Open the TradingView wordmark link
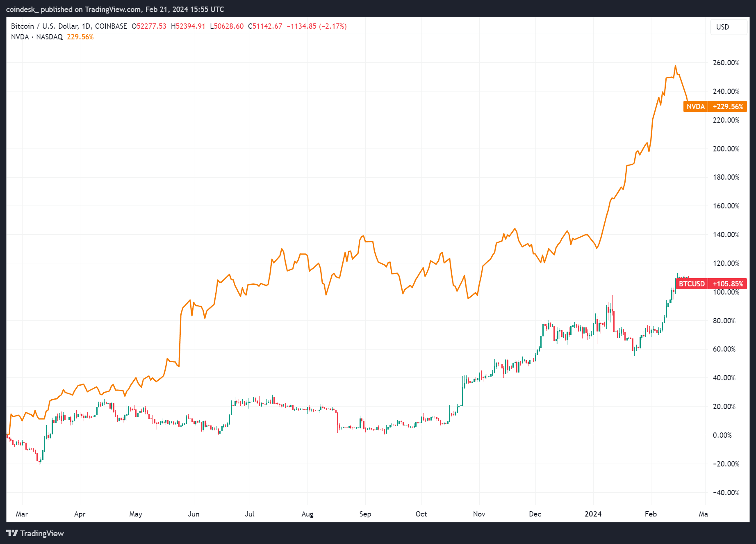 [x=42, y=533]
